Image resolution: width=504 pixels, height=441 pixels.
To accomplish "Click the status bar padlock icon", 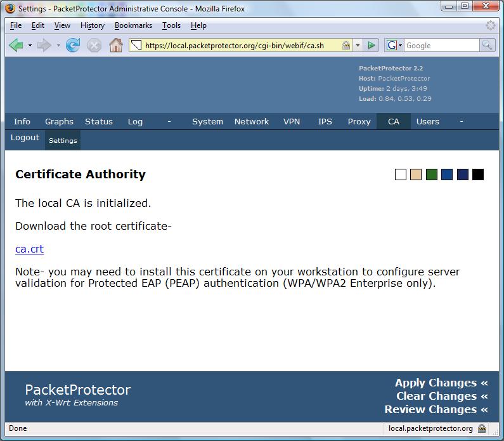I will pyautogui.click(x=482, y=428).
